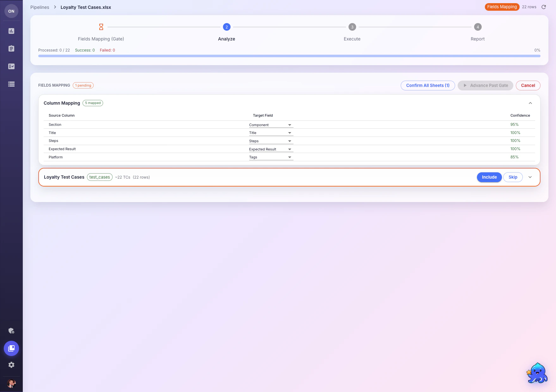The width and height of the screenshot is (556, 392).
Task: Click the 85% confidence value
Action: click(515, 157)
